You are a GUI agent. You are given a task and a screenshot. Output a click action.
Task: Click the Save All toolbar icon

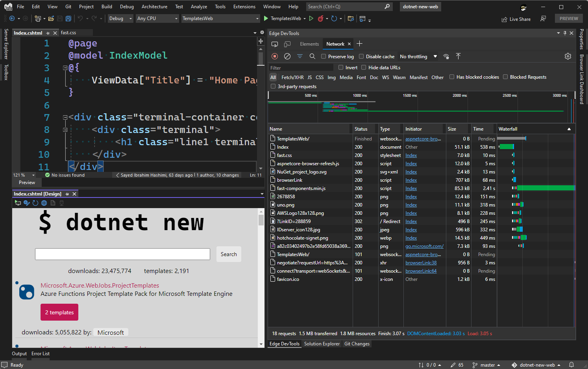point(68,18)
